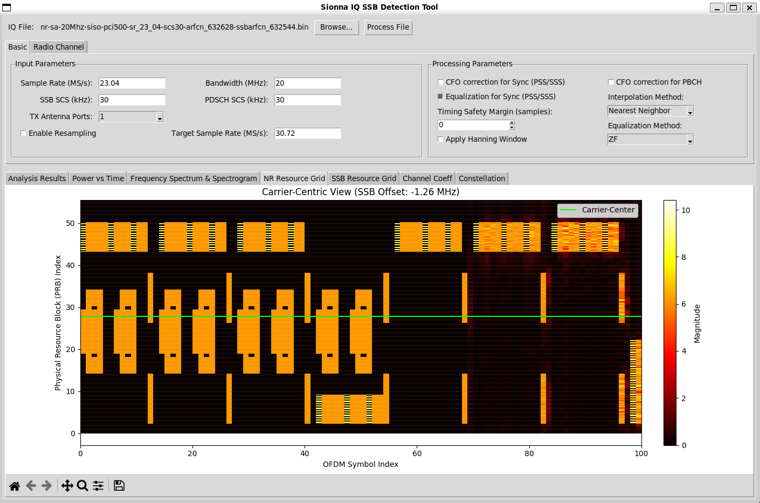Open the Equalization Method ZF dropdown
This screenshot has width=760, height=503.
(x=650, y=140)
